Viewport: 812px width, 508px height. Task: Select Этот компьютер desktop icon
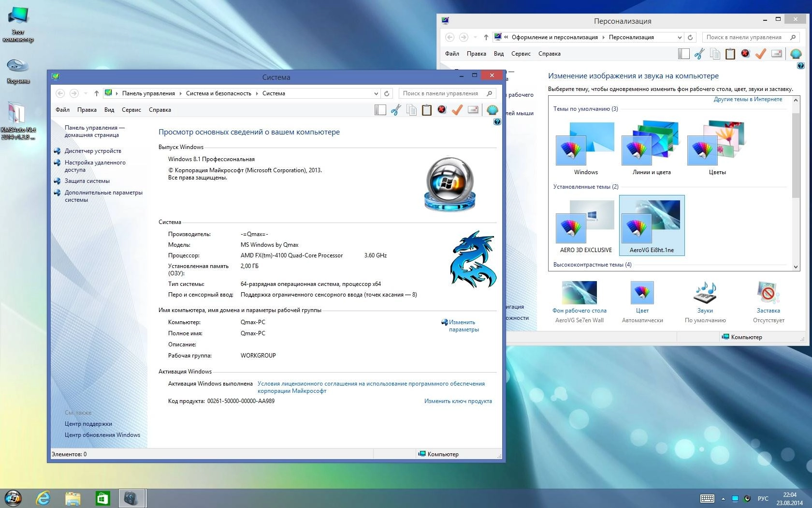coord(18,25)
